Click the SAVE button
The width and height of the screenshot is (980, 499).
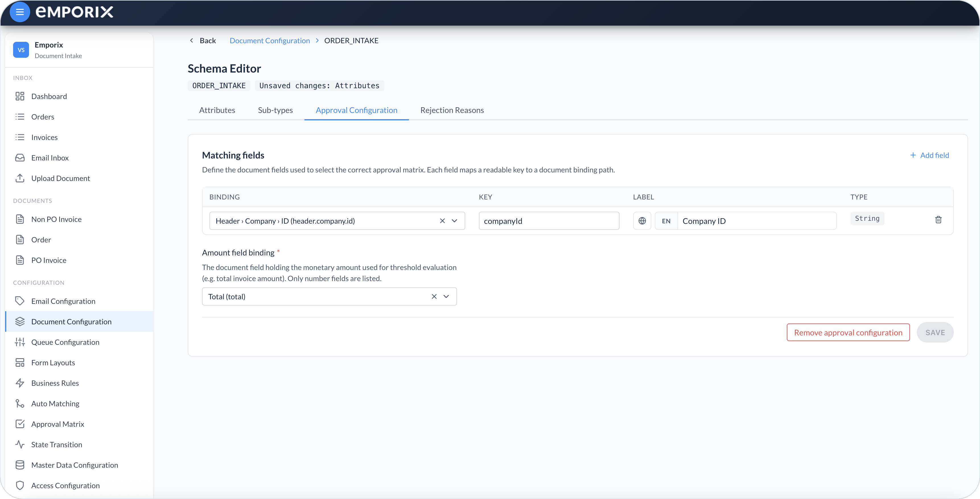point(935,332)
